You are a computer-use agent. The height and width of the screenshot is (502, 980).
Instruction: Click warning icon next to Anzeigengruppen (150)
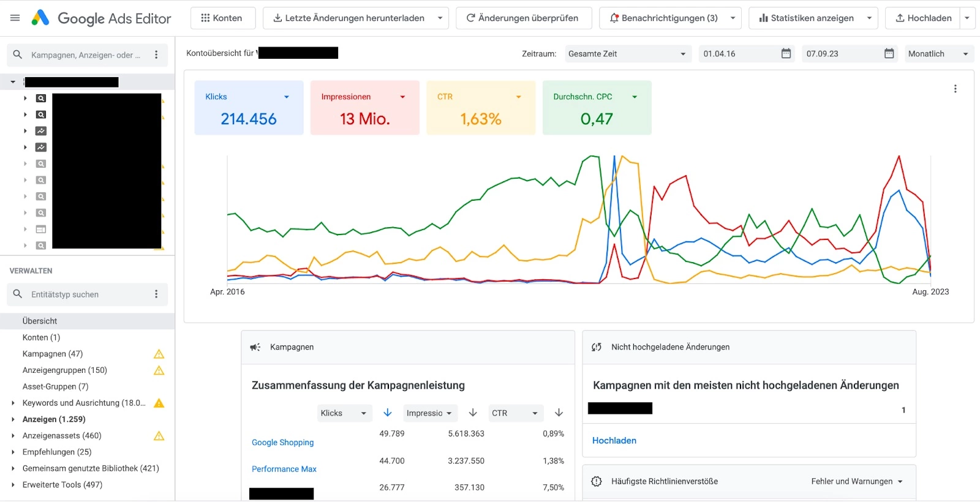point(159,370)
